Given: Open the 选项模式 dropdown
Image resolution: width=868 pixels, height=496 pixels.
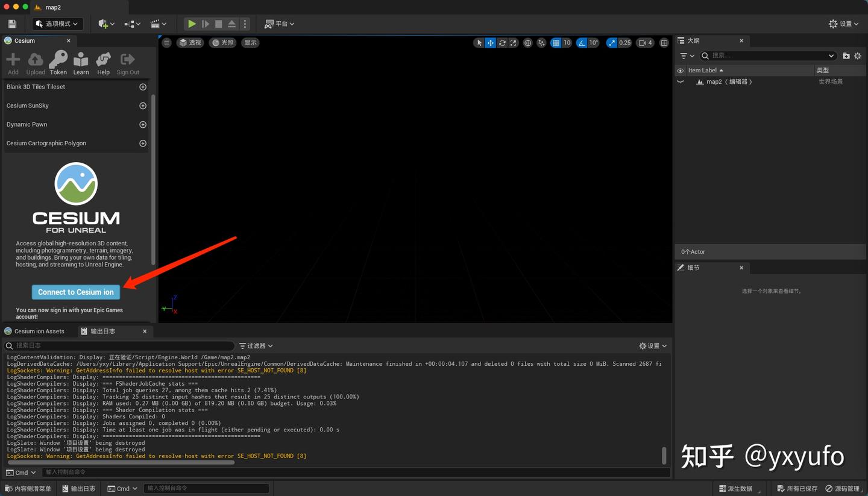Looking at the screenshot, I should click(57, 24).
